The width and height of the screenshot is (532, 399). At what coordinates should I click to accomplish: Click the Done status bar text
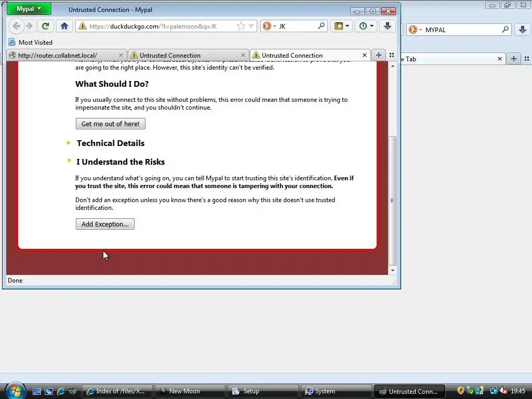15,281
